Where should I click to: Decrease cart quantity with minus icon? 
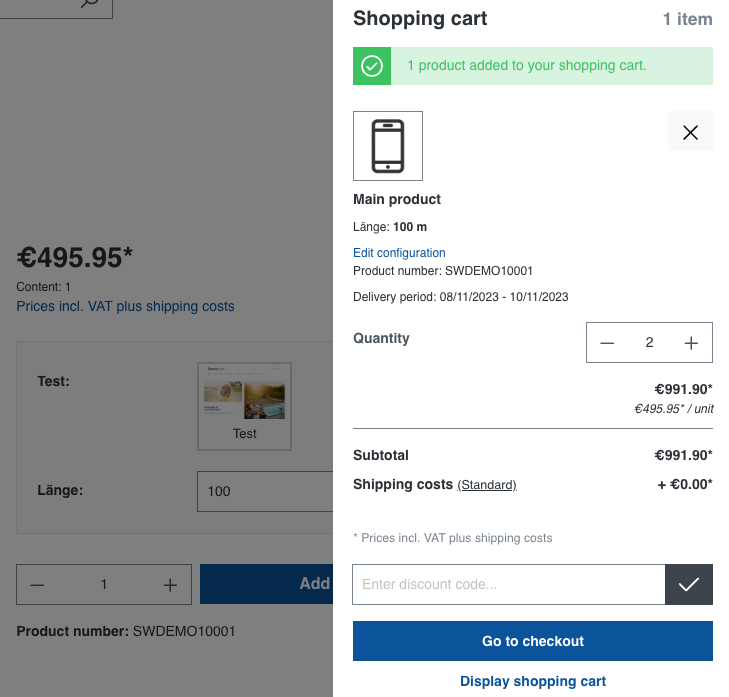click(607, 343)
